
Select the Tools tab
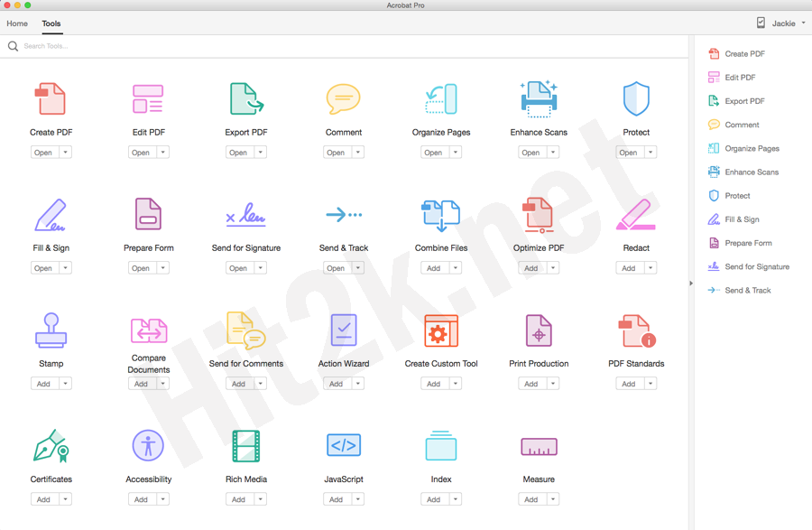pyautogui.click(x=51, y=23)
